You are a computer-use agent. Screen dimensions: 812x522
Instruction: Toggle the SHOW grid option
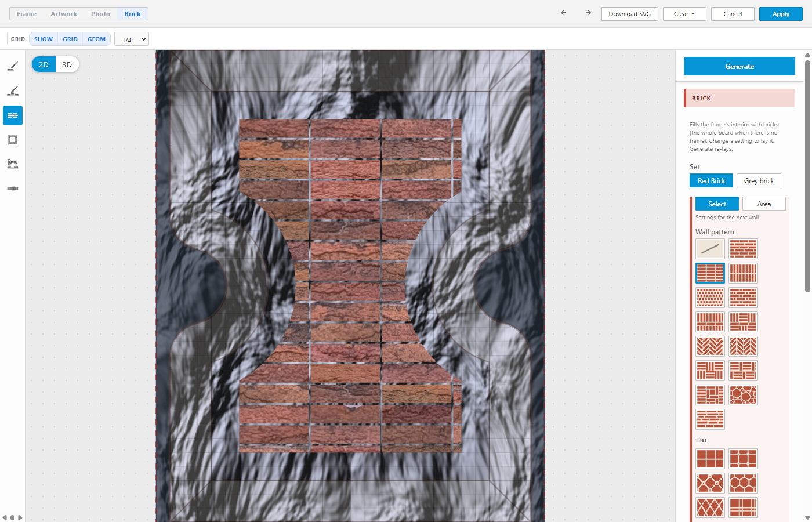43,39
